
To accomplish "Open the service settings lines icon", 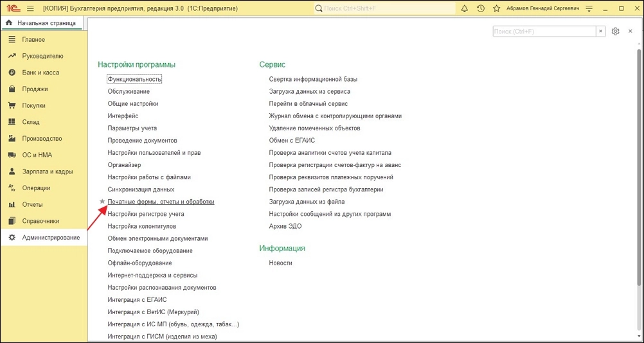I will (589, 8).
